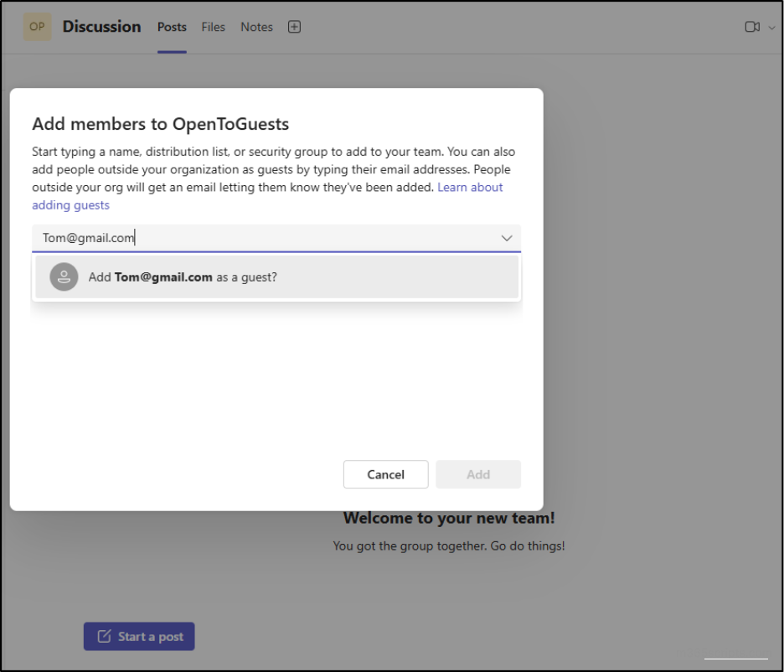784x672 pixels.
Task: Click 'You got the group together' text
Action: pos(410,545)
